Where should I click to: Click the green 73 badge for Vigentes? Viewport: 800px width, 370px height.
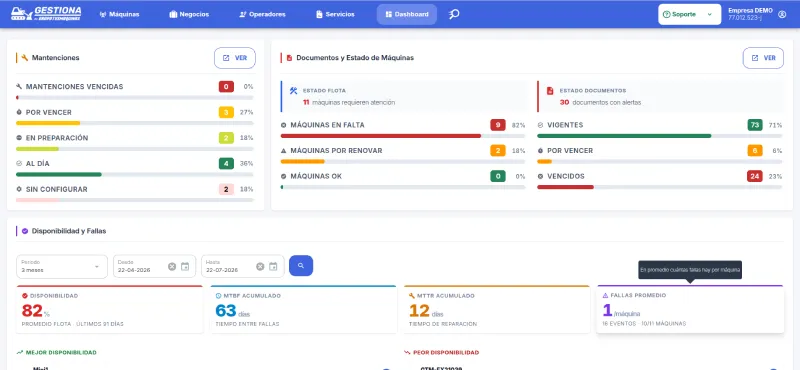(x=755, y=125)
